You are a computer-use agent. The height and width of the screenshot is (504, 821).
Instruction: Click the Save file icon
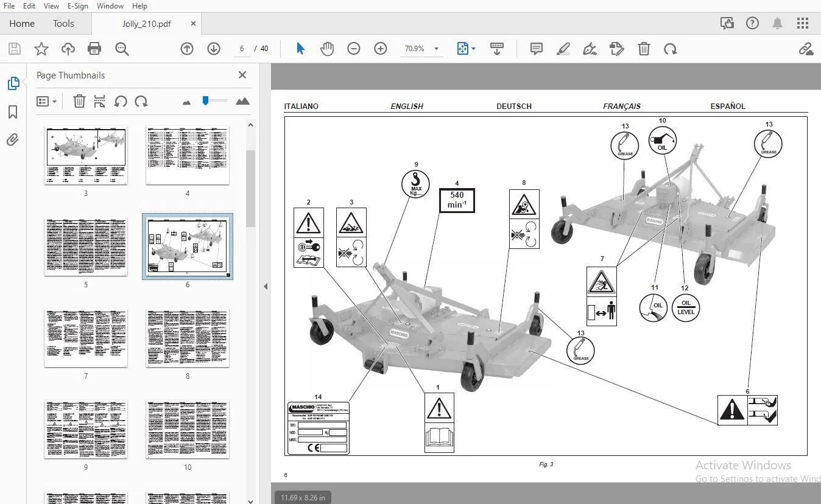coord(14,49)
